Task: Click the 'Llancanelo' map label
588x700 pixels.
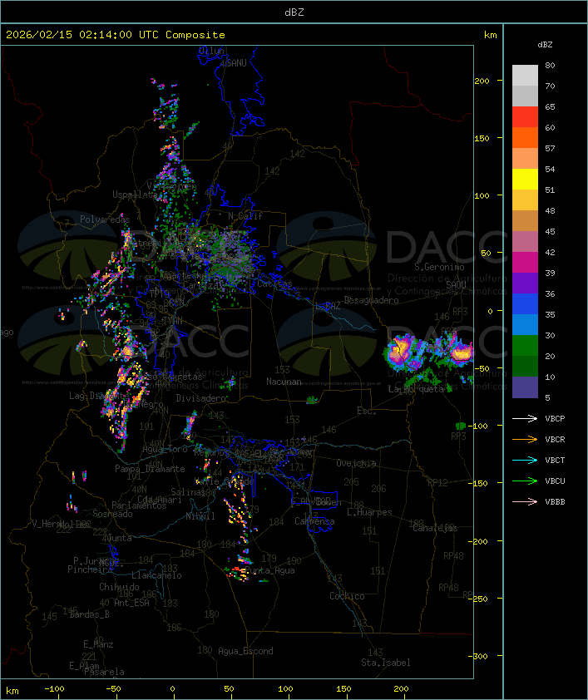Action: pyautogui.click(x=156, y=575)
